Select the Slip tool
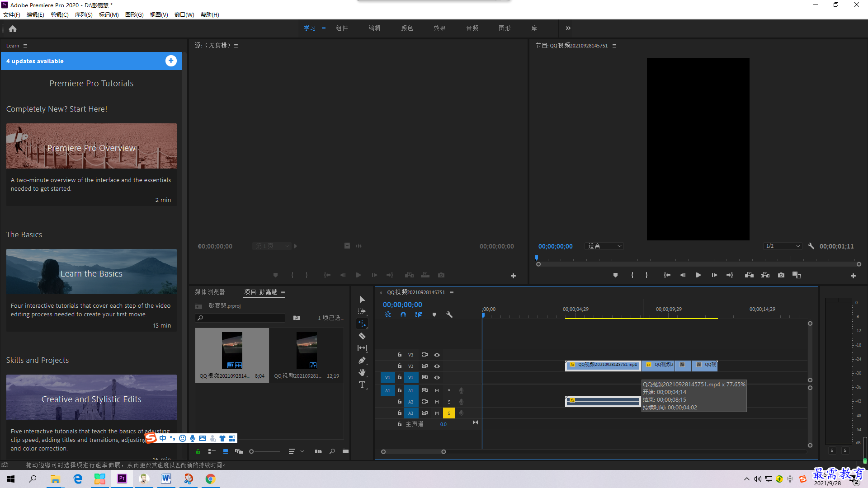 point(362,348)
